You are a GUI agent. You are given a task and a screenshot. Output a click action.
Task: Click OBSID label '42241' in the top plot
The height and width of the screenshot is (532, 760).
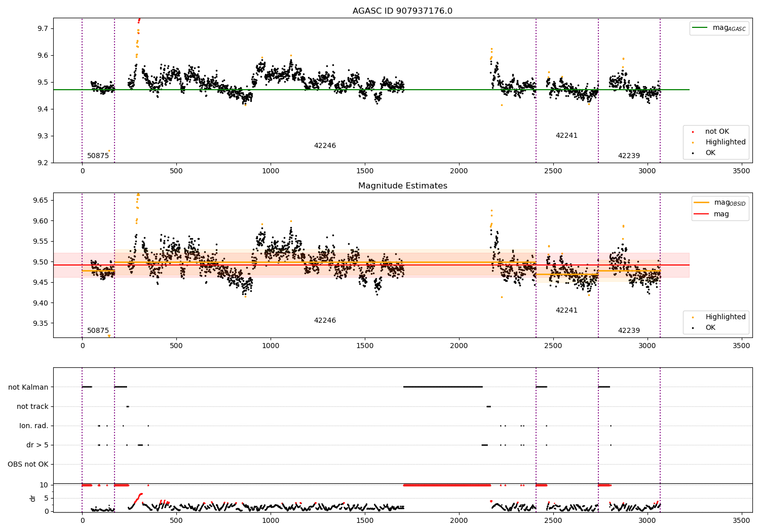(566, 136)
